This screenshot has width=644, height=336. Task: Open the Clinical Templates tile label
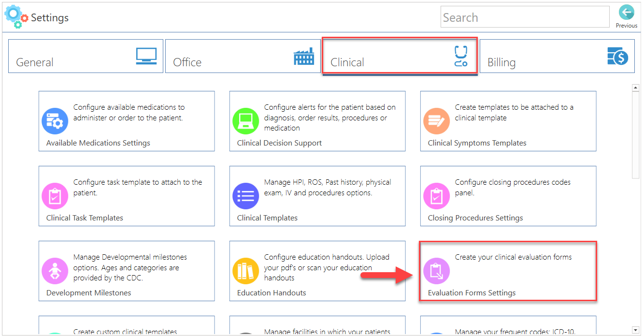click(267, 218)
